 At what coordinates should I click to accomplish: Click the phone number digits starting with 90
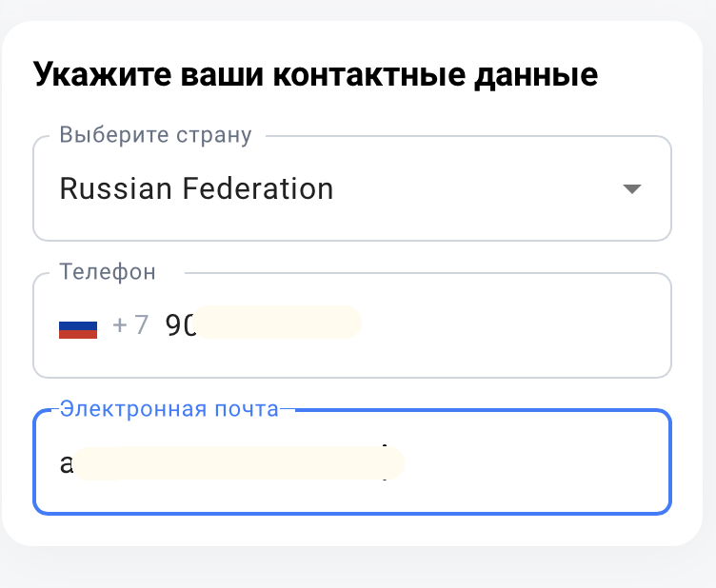[263, 324]
